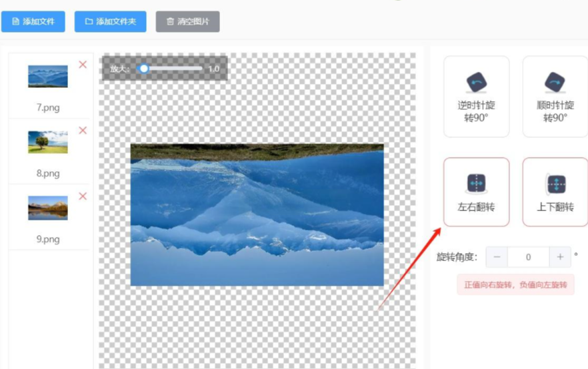588x369 pixels.
Task: Click the 放大 zoom slider handle
Action: (x=143, y=69)
